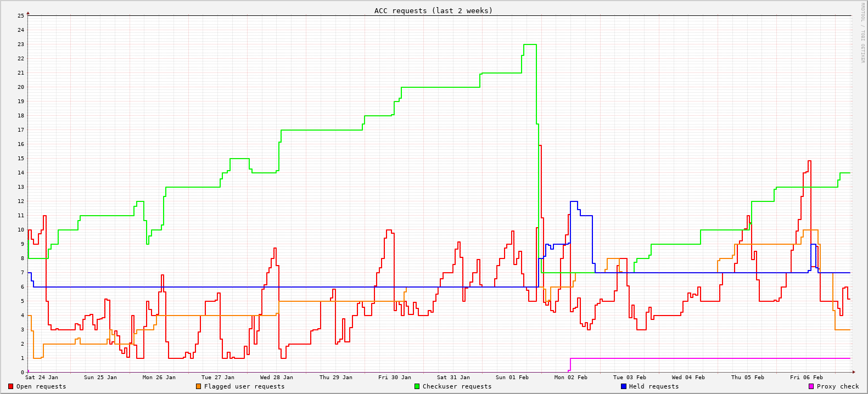The image size is (868, 394).
Task: Click the green Checkuser requests legend swatch
Action: click(417, 386)
